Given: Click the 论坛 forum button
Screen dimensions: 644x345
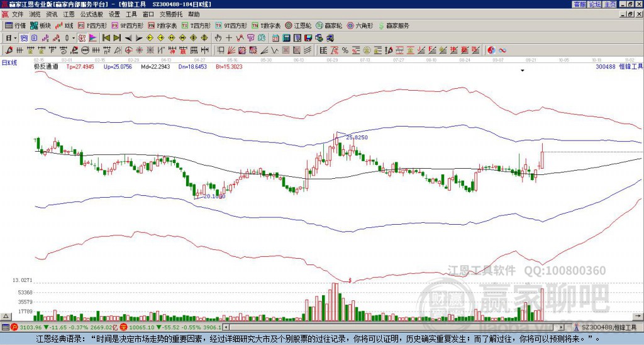Looking at the screenshot, I should [595, 4].
